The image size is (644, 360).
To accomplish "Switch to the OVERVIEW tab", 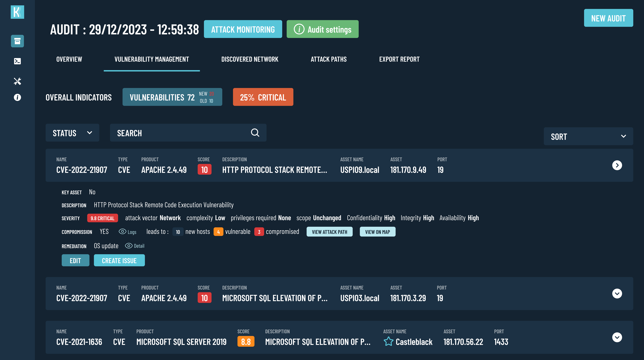I will [x=69, y=59].
